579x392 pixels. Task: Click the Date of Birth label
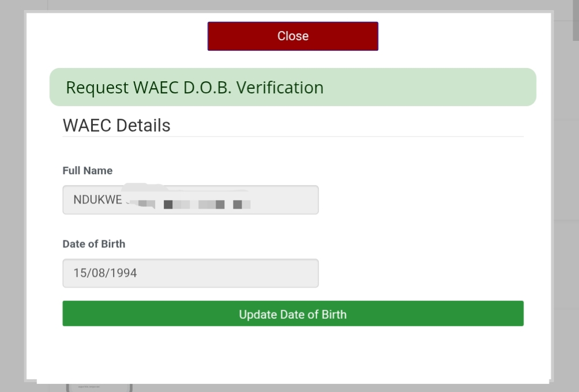(93, 244)
